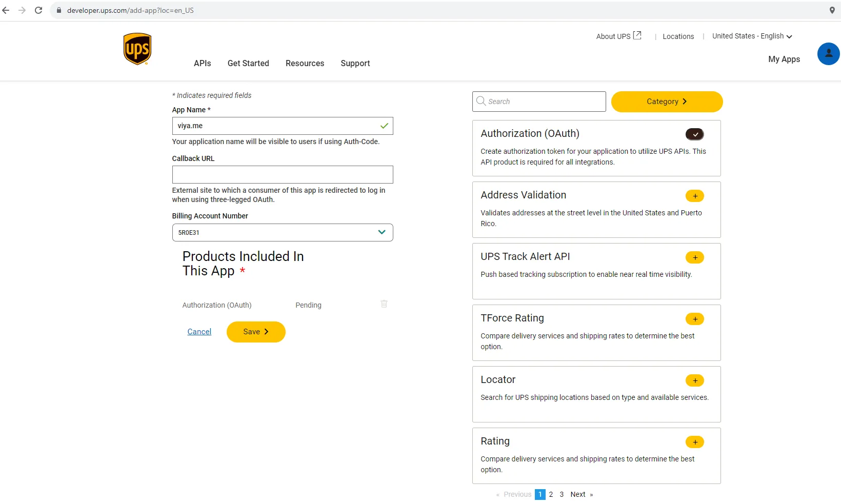The width and height of the screenshot is (841, 504).
Task: Open the user profile avatar icon
Action: pyautogui.click(x=828, y=54)
